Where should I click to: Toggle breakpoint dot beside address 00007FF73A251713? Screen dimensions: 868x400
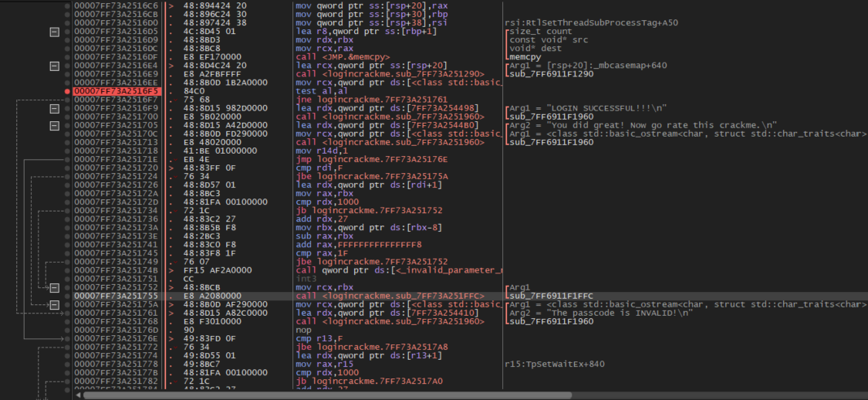[x=67, y=142]
